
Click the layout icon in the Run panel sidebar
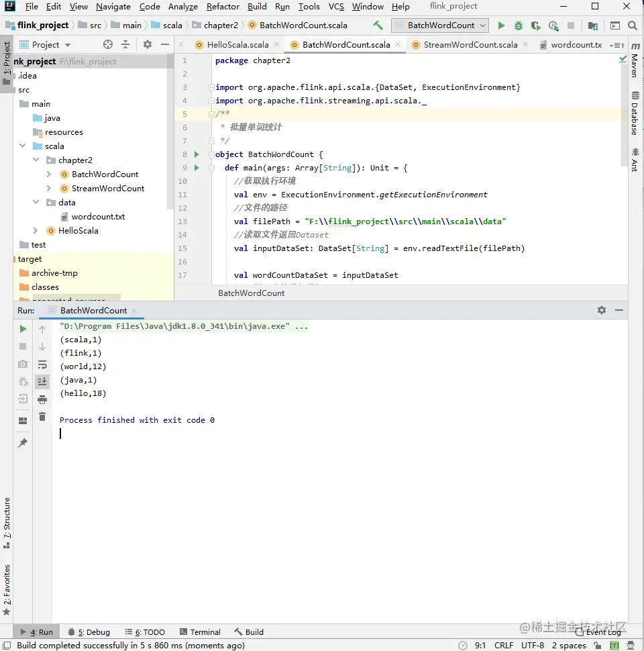coord(23,421)
